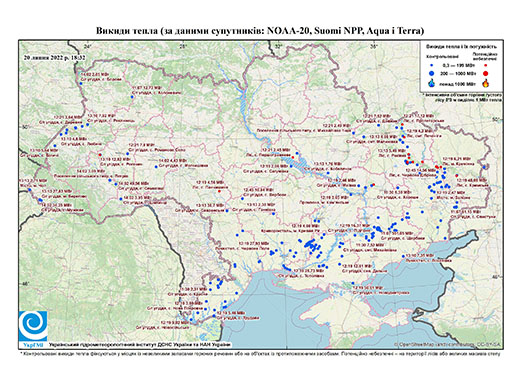520x368 pixels.
Task: Click the large blue circle in legend
Action: (x=432, y=73)
